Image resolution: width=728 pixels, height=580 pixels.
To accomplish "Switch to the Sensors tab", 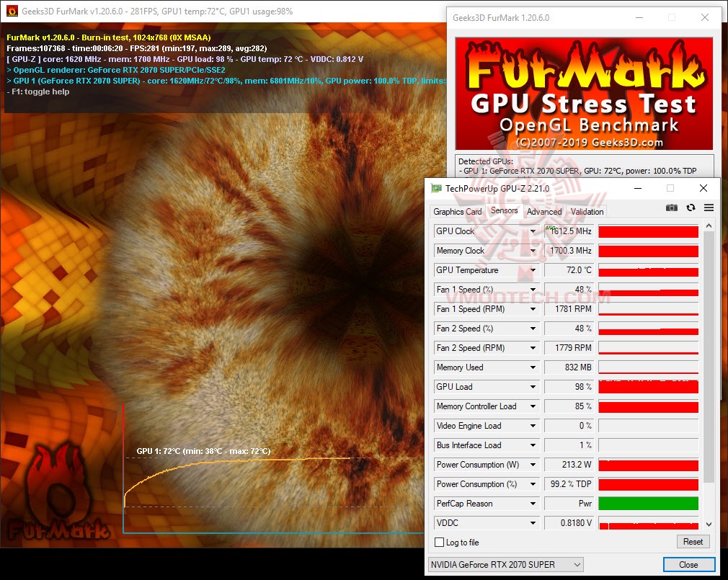I will (505, 210).
